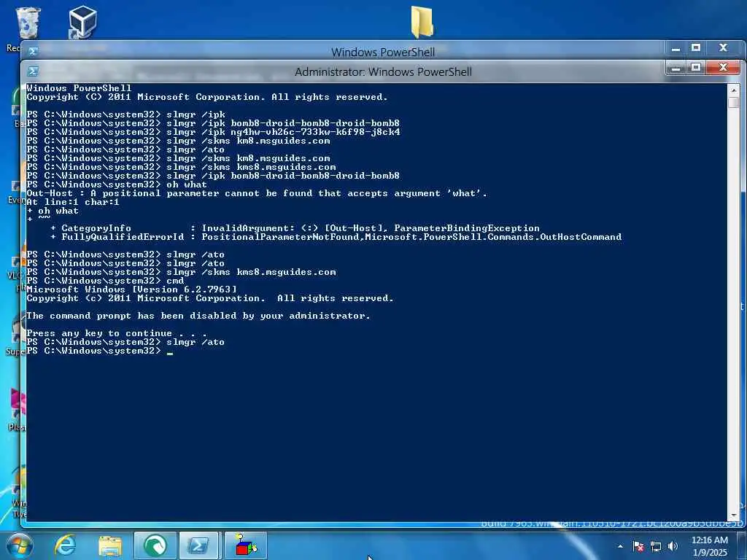This screenshot has height=560, width=747.
Task: Maximize the background Windows PowerShell window
Action: pos(695,48)
